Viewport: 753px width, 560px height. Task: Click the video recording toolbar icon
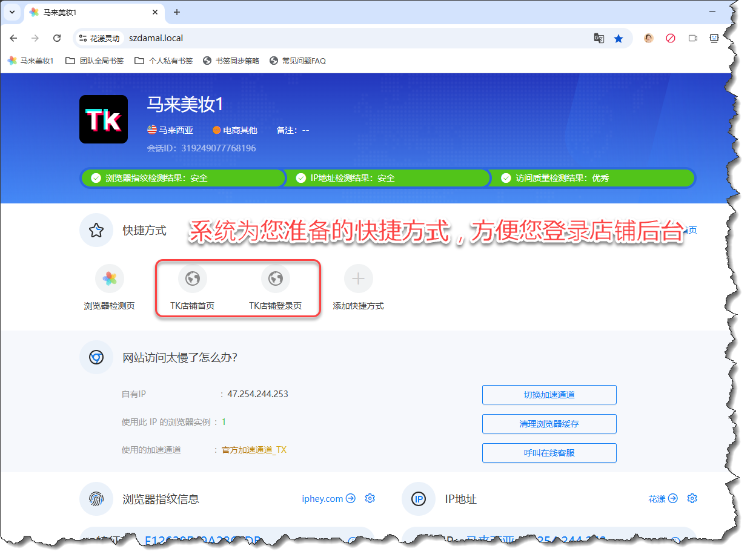693,38
